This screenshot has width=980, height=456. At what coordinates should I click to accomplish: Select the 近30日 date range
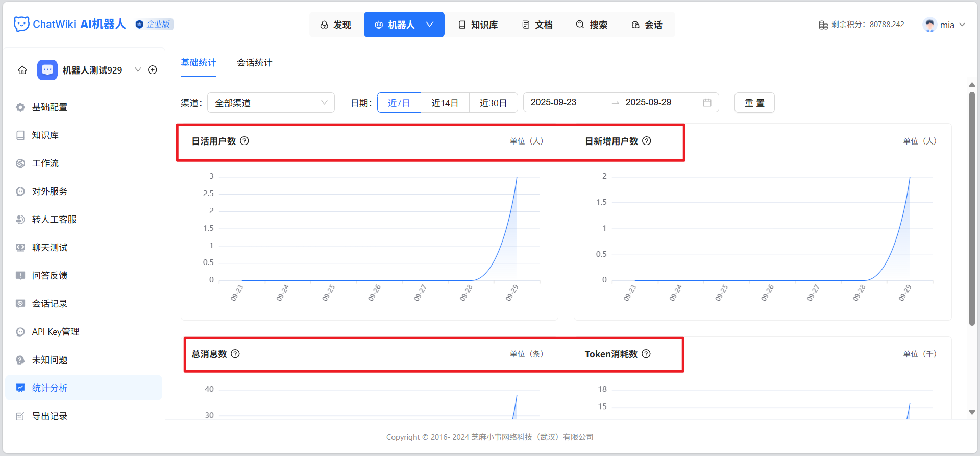click(x=493, y=103)
